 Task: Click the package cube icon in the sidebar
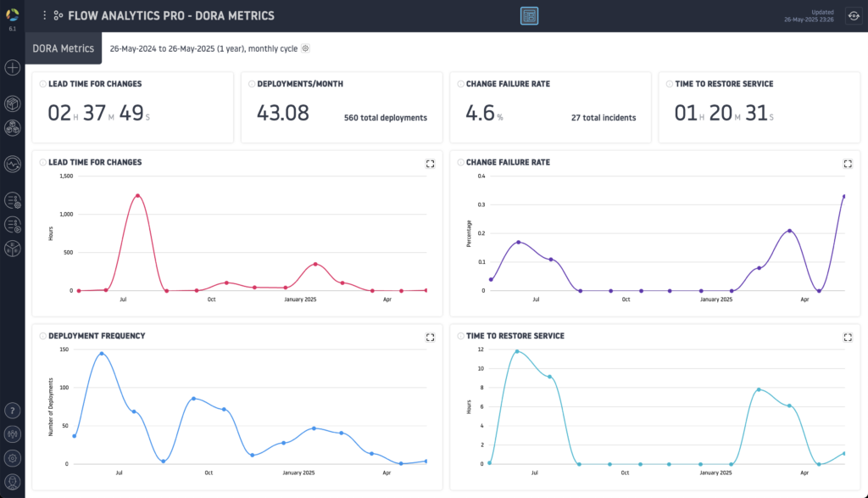(x=13, y=104)
